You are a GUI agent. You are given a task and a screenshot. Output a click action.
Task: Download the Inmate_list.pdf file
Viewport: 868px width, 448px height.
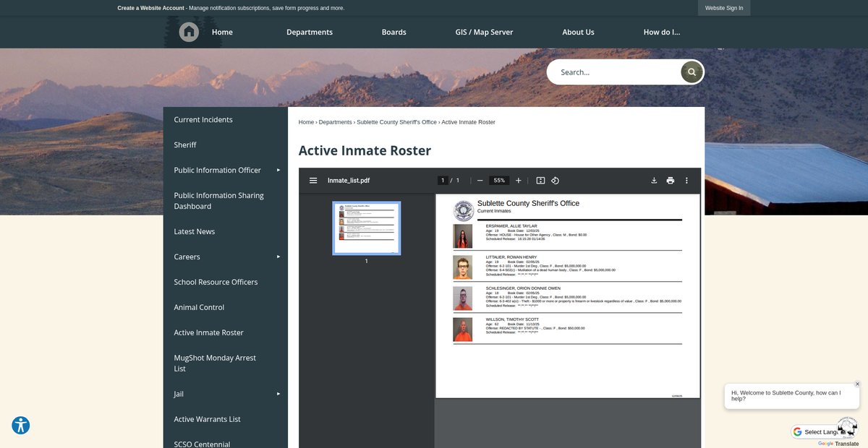point(654,181)
